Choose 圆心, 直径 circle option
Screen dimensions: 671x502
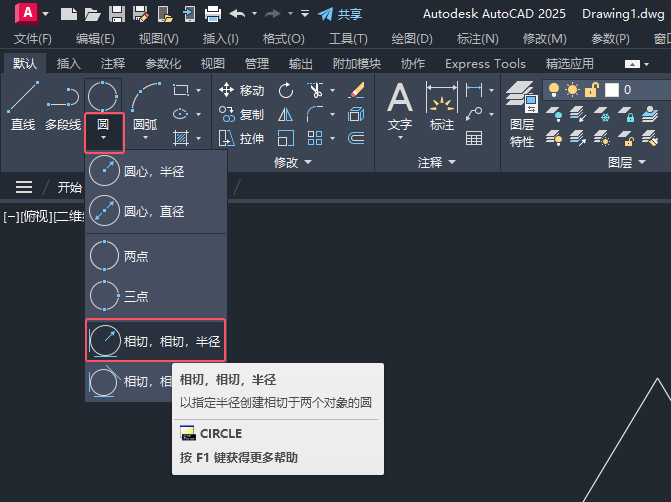coord(156,211)
